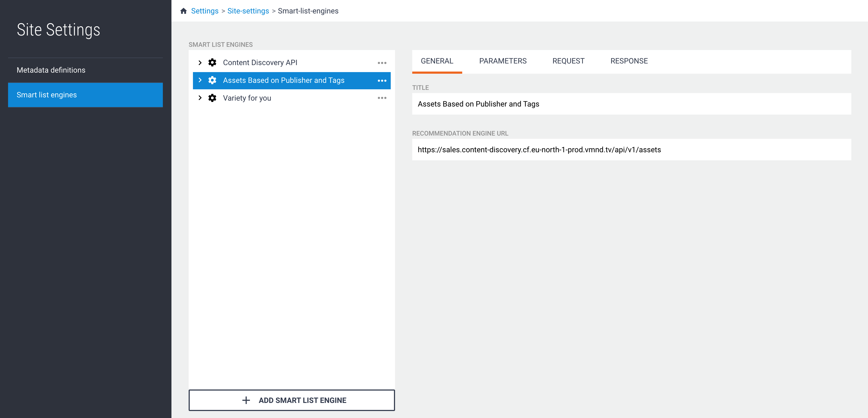The image size is (868, 418).
Task: Select Variety for you list row
Action: (x=292, y=98)
